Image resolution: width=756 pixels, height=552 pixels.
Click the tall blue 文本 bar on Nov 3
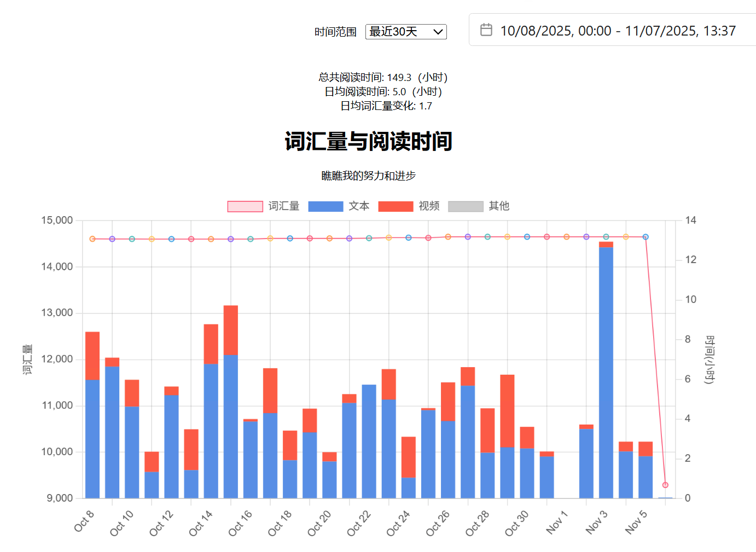tap(606, 372)
